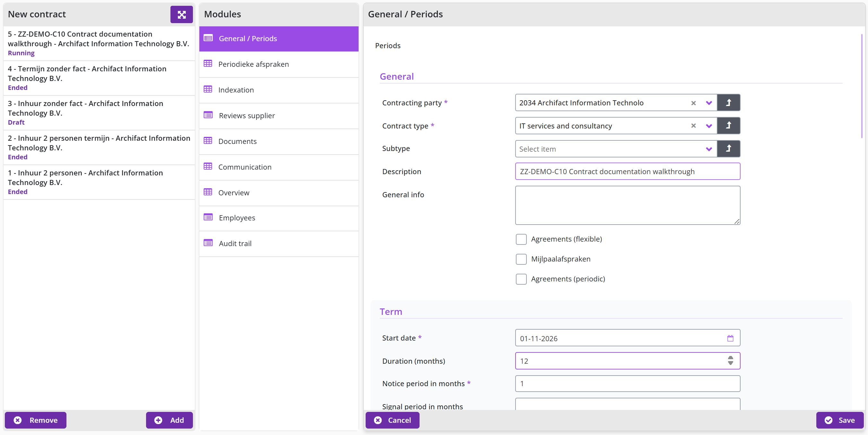Click the Overview grid icon
This screenshot has height=435, width=868.
(208, 192)
